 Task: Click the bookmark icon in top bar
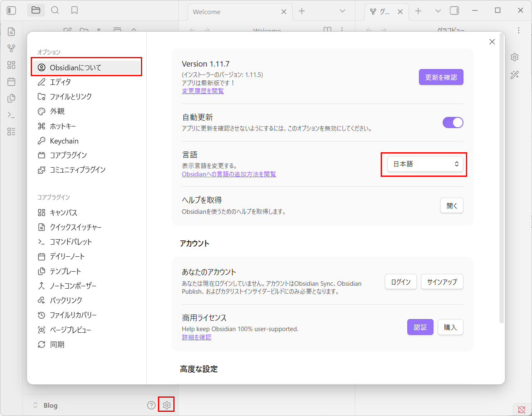click(x=74, y=10)
